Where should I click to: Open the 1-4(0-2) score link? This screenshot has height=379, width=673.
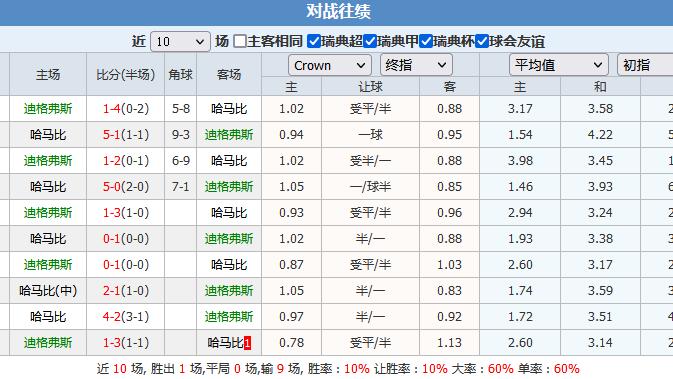point(125,109)
